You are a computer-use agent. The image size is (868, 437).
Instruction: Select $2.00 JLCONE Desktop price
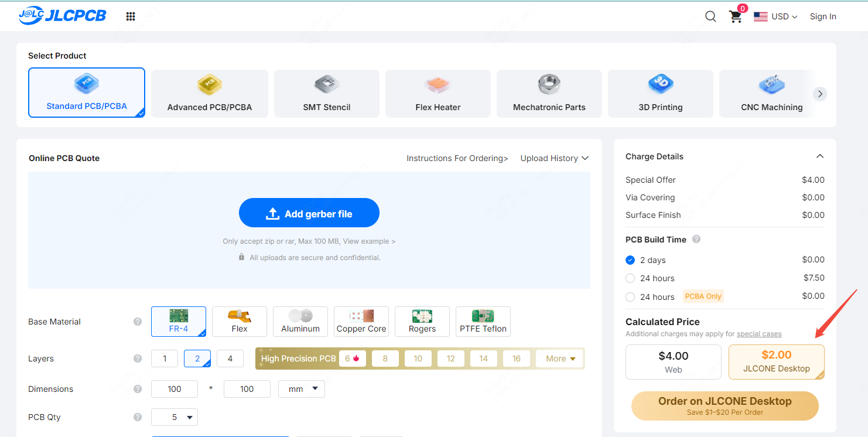[777, 362]
